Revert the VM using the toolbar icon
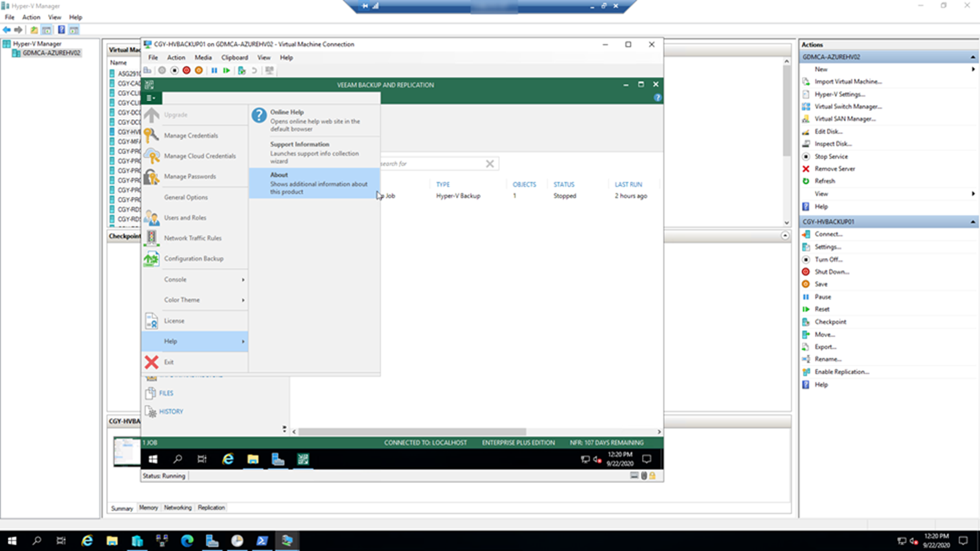Screen dimensions: 980x551 (x=254, y=70)
